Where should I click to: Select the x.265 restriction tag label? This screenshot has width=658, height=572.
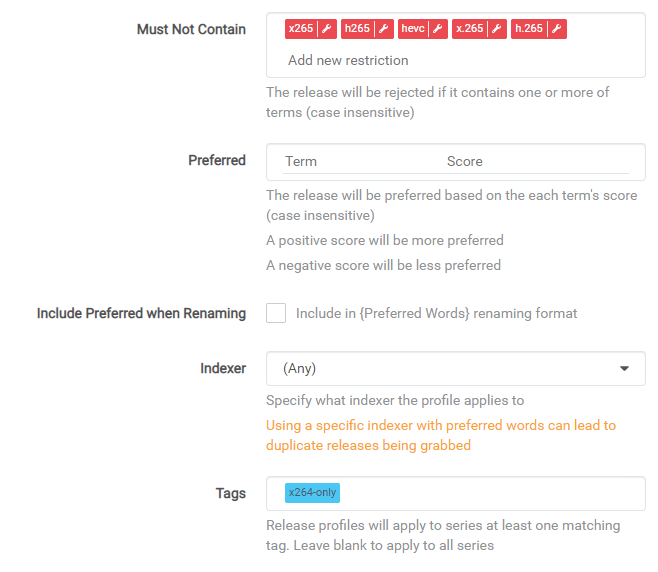pyautogui.click(x=469, y=29)
